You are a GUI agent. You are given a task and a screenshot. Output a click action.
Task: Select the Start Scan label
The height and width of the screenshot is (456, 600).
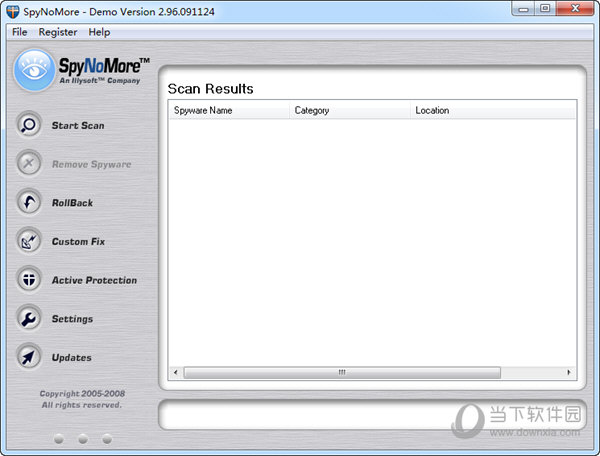tap(78, 125)
